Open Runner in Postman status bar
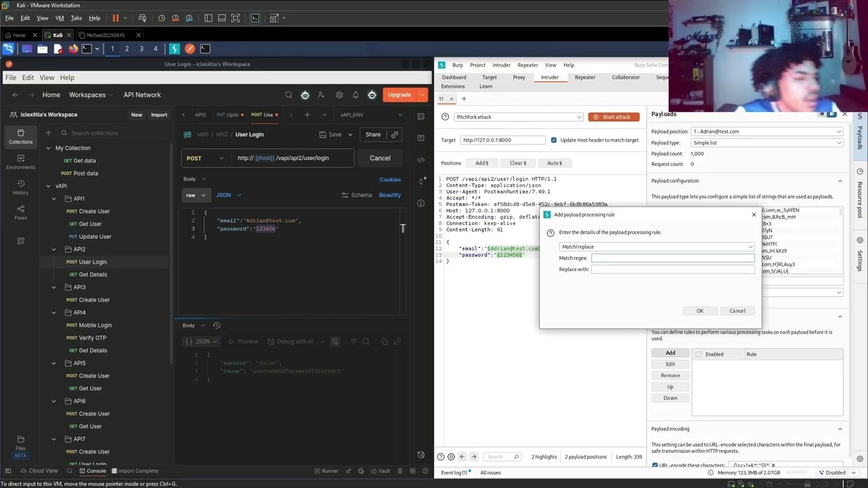 326,471
